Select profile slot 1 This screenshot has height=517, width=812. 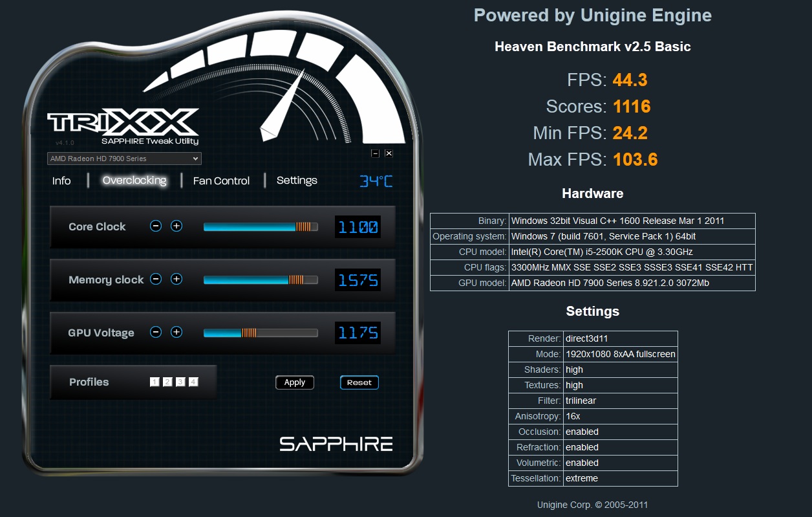[x=155, y=382]
